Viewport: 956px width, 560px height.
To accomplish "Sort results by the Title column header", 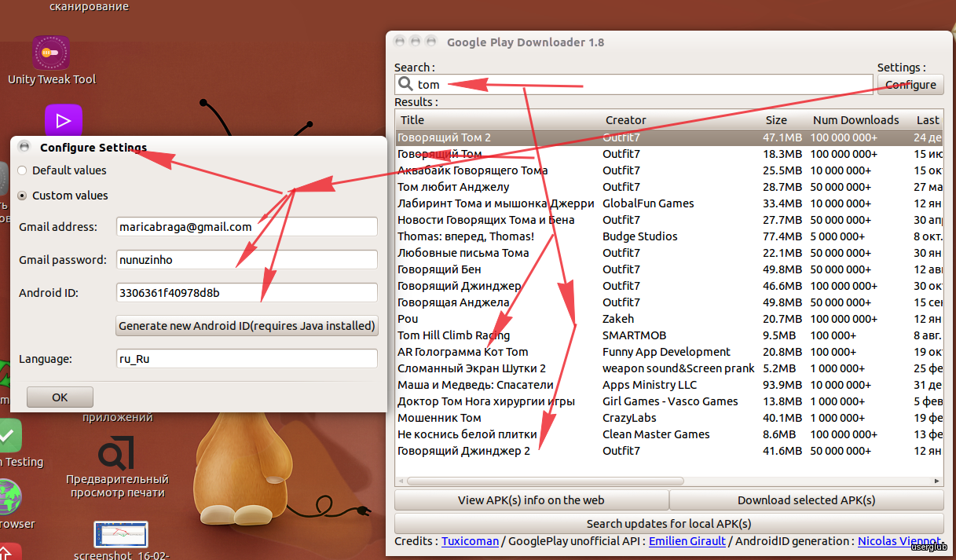I will coord(499,120).
